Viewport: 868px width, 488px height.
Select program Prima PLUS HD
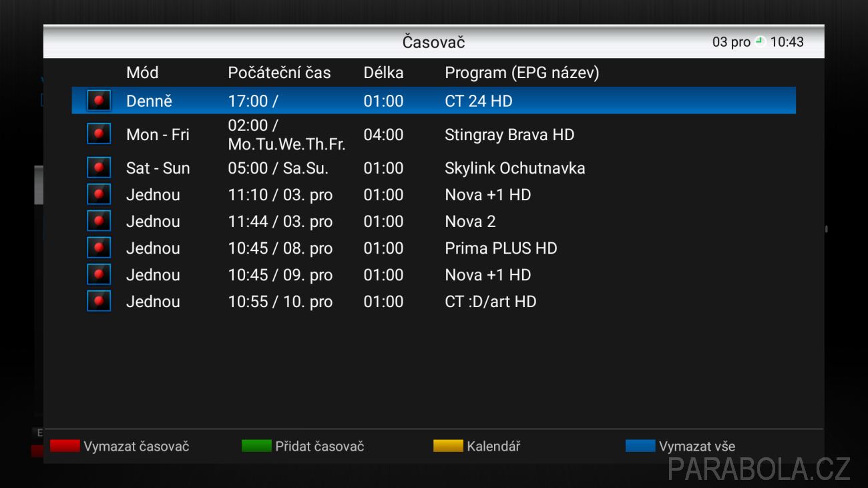501,248
